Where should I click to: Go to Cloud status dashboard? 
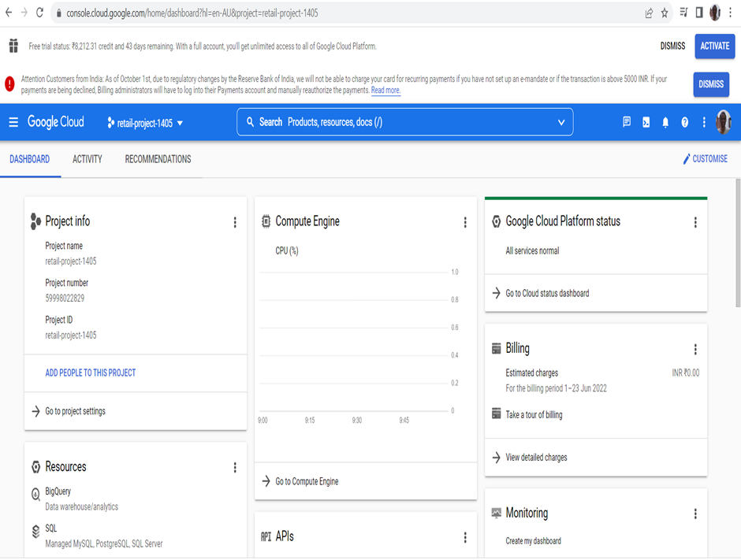[547, 293]
